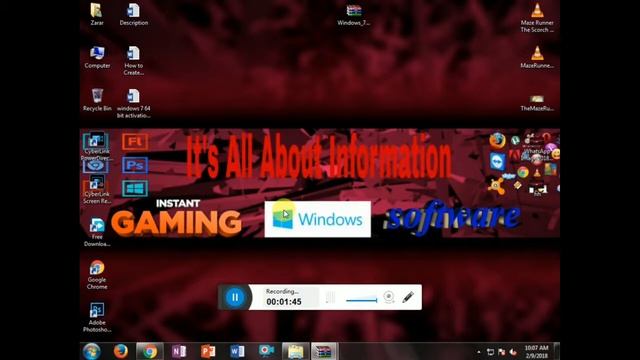Adjust the recorder volume slider
The height and width of the screenshot is (360, 640).
click(362, 300)
